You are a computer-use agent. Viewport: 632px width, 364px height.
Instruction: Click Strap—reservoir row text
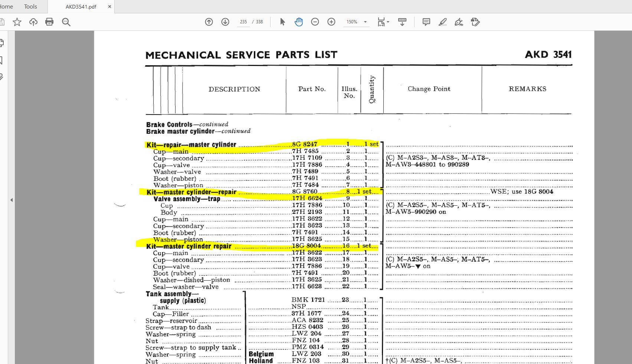[x=171, y=321]
